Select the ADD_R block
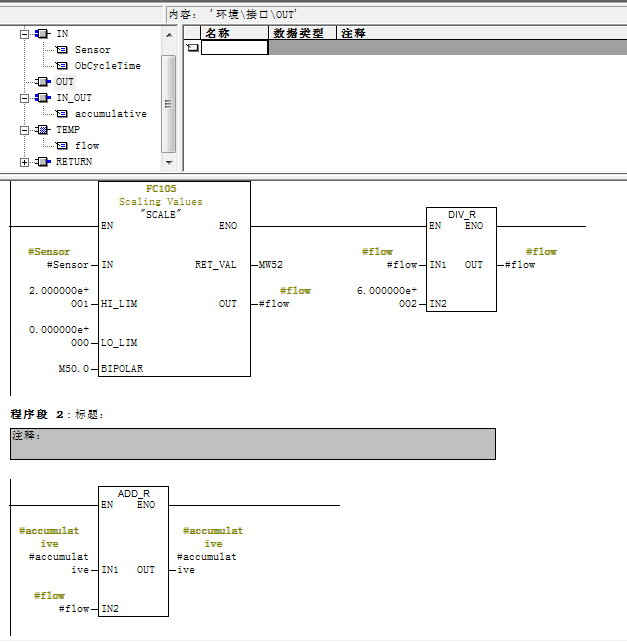This screenshot has height=642, width=627. 134,551
